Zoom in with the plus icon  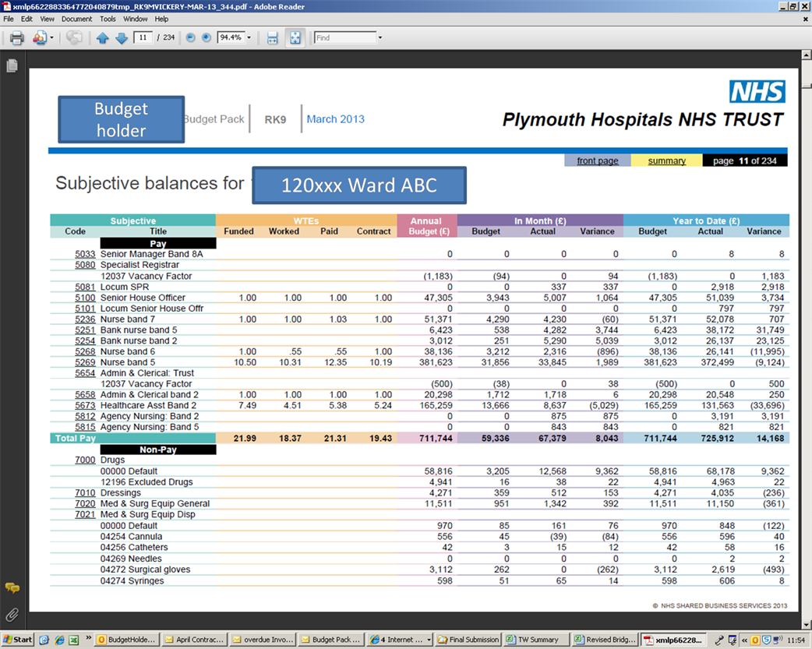click(206, 38)
